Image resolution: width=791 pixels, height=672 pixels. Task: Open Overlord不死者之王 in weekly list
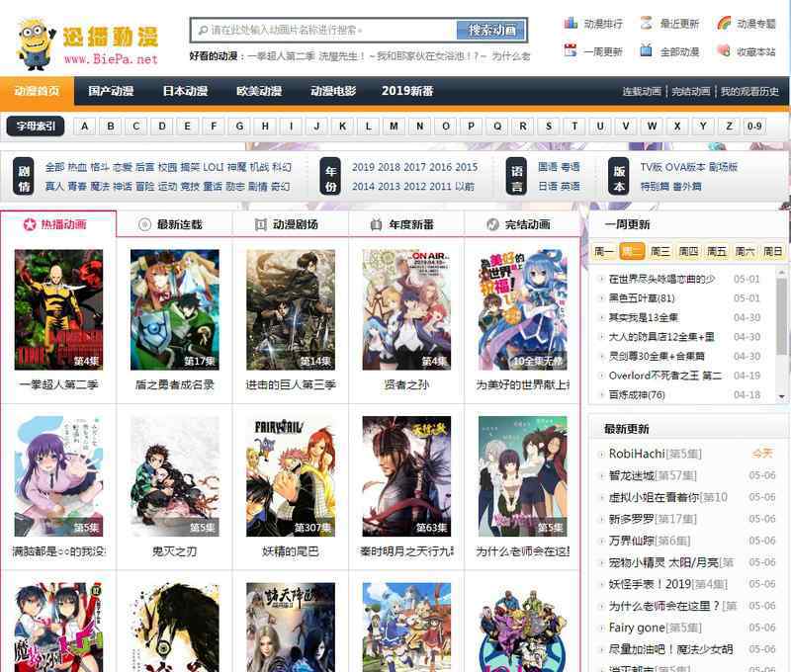coord(664,376)
